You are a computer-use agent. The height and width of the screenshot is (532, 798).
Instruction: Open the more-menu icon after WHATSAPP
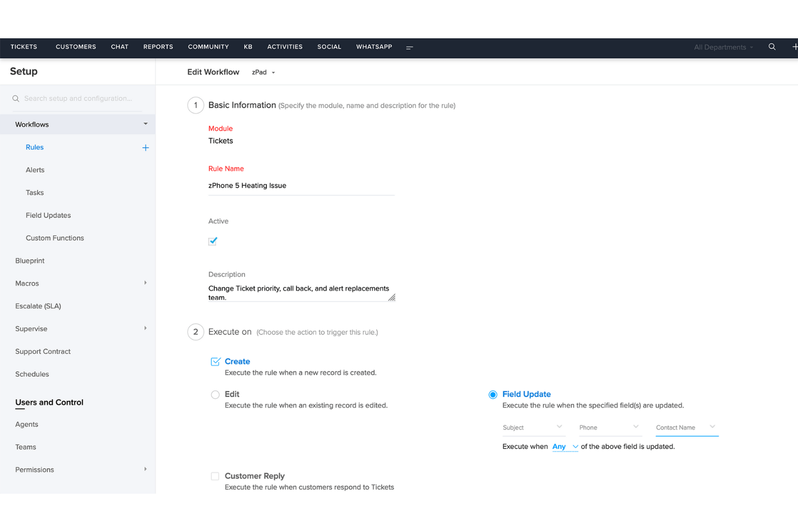(409, 47)
